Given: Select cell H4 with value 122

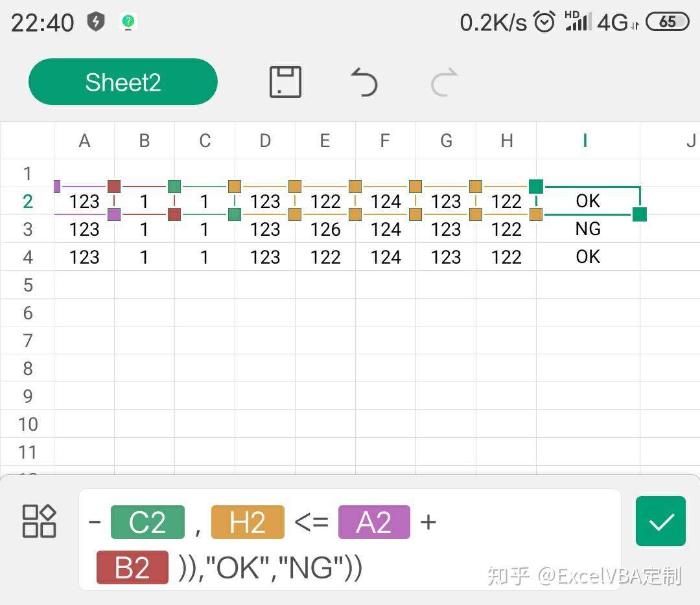Looking at the screenshot, I should coord(506,257).
